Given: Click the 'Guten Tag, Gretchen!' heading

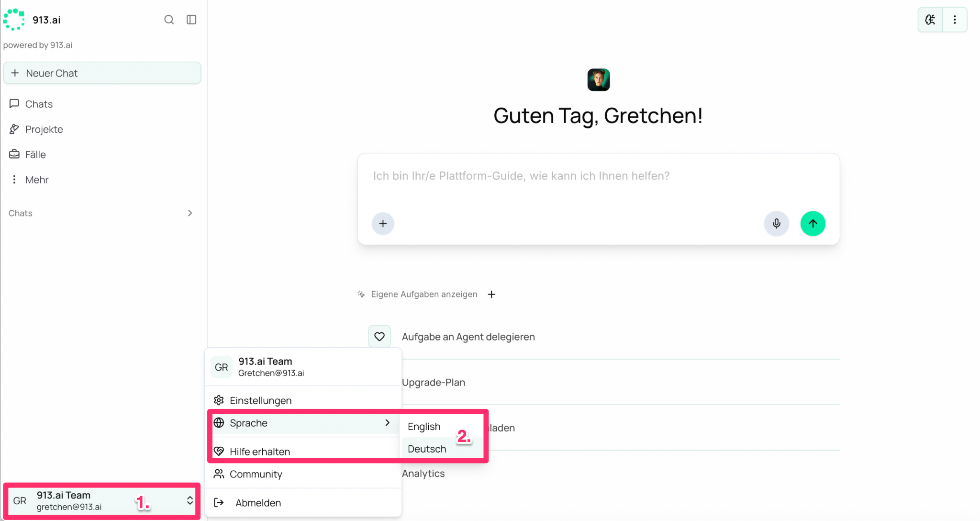Looking at the screenshot, I should [x=598, y=115].
